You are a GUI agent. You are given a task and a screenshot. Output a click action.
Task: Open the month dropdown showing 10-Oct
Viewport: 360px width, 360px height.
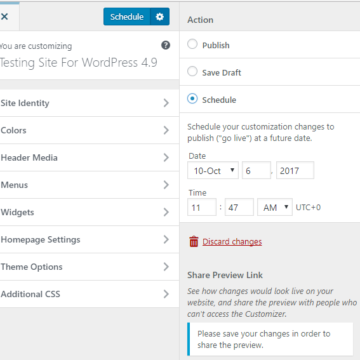point(213,171)
